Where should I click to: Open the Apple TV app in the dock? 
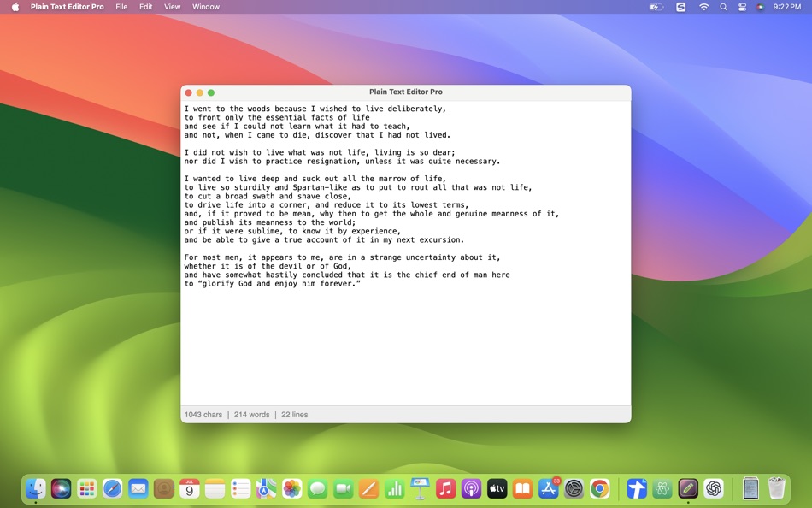pos(497,488)
